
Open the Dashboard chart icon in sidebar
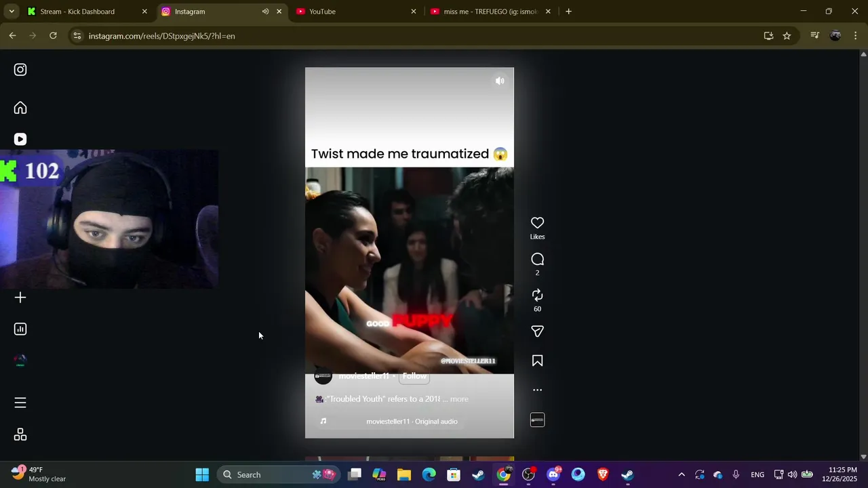20,329
